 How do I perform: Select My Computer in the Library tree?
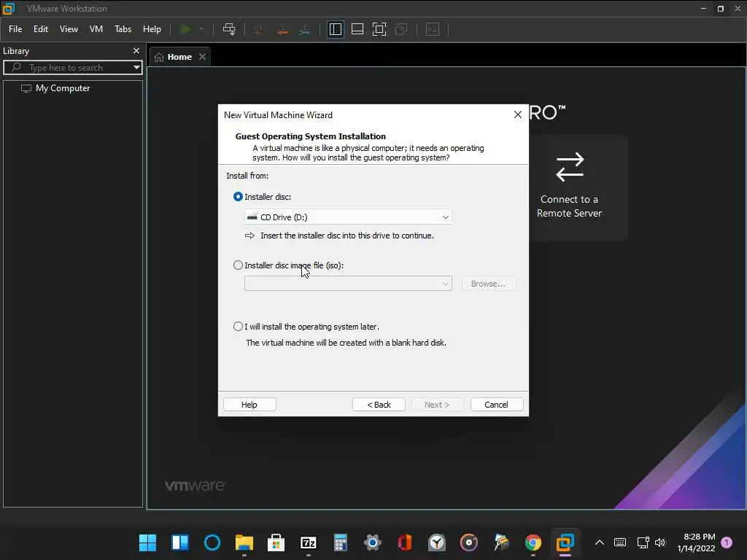point(63,88)
